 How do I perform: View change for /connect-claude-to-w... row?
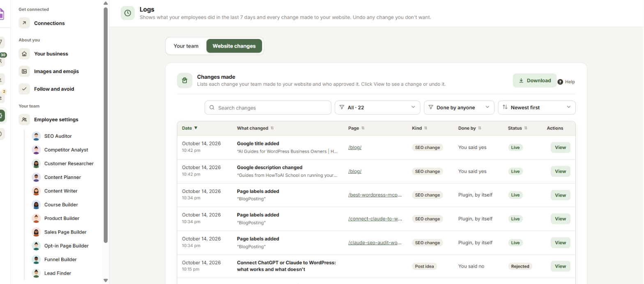click(560, 219)
